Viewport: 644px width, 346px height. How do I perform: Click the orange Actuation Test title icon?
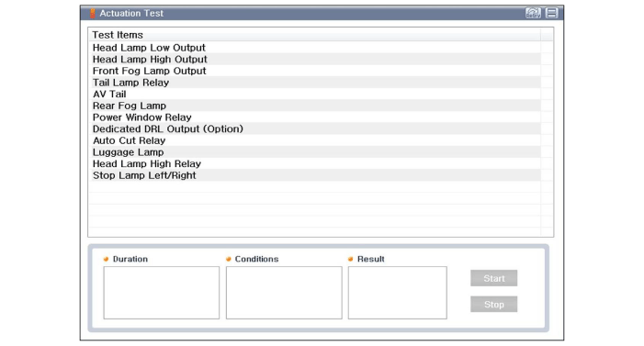pyautogui.click(x=93, y=13)
